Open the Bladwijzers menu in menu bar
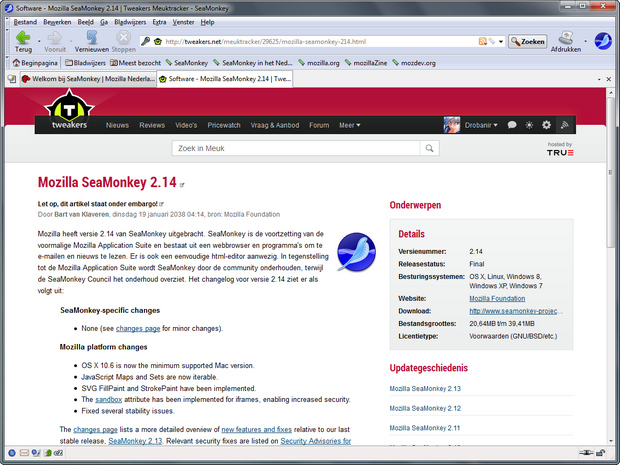The image size is (620, 465). [130, 22]
